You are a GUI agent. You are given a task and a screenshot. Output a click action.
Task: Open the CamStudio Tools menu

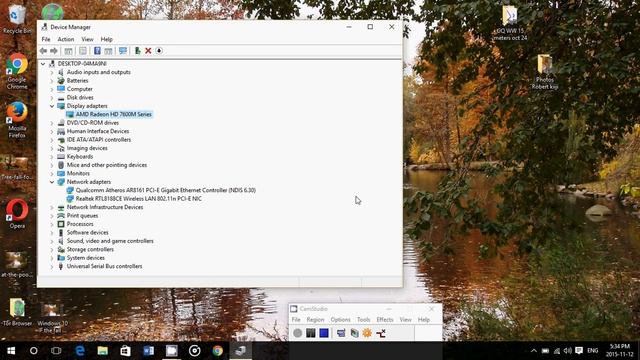[363, 320]
